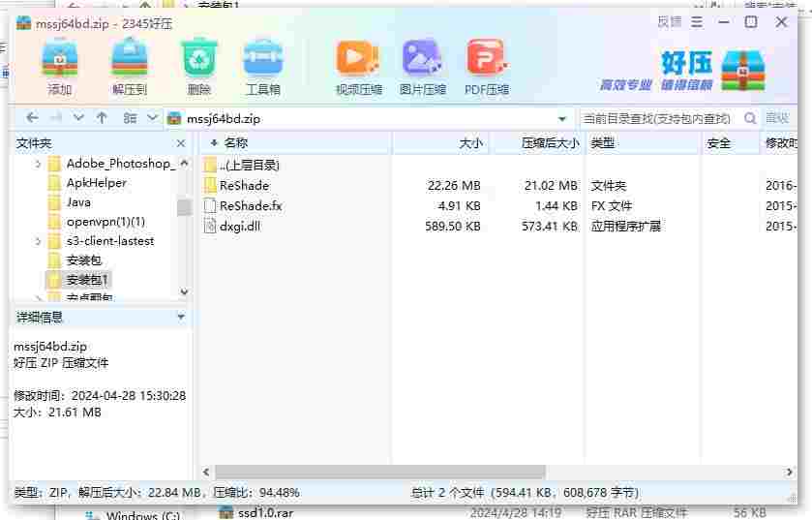Click the status bar total files text
812x520 pixels.
(x=525, y=492)
